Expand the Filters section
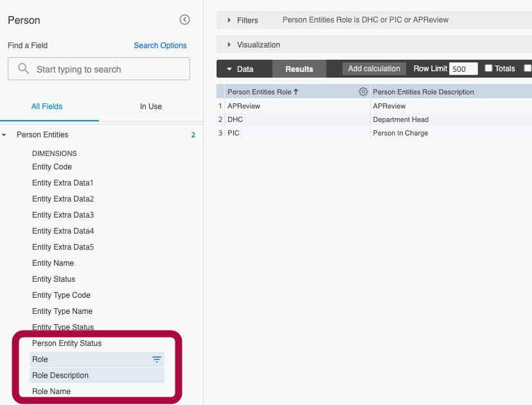This screenshot has width=532, height=405. 229,20
